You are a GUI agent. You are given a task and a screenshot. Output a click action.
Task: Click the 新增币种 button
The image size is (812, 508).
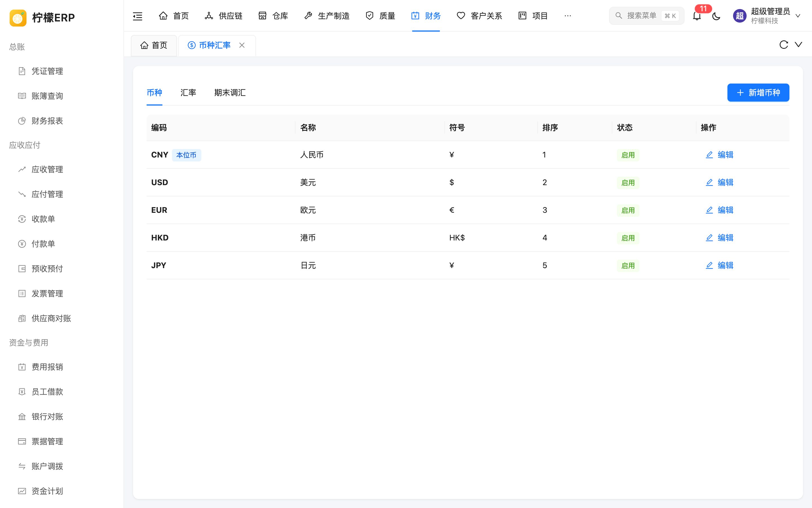758,93
